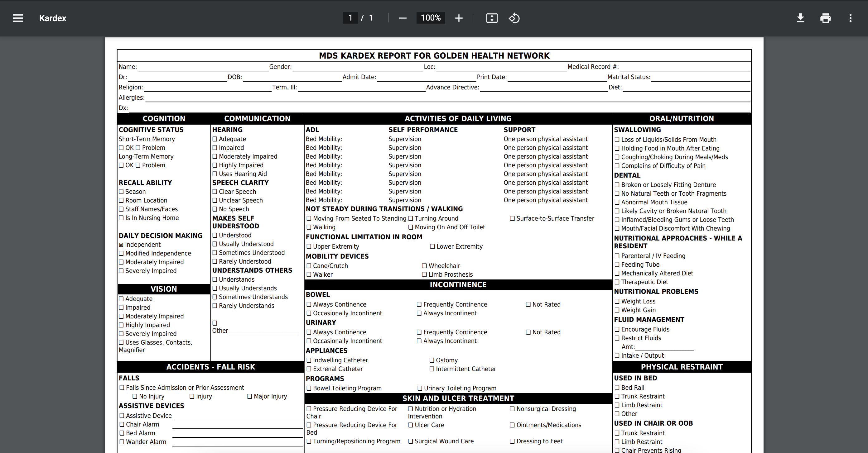The height and width of the screenshot is (453, 868).
Task: Download the Kardex PDF
Action: click(800, 18)
